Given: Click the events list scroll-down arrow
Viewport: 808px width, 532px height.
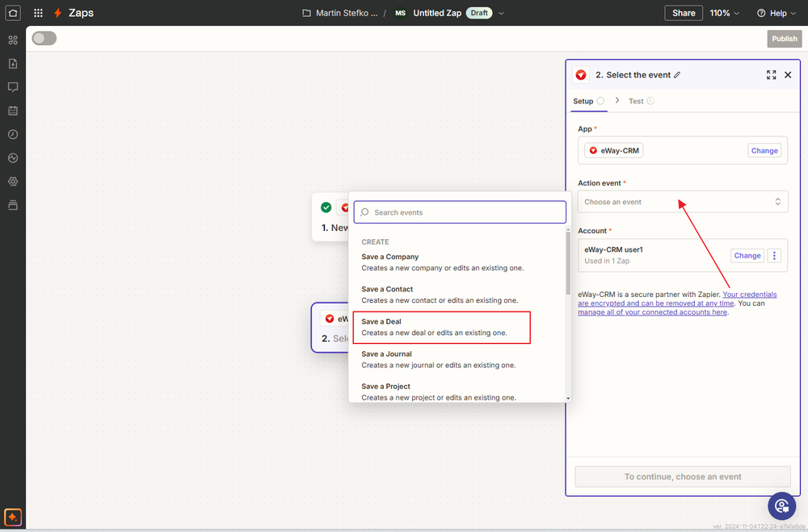Looking at the screenshot, I should [x=568, y=398].
